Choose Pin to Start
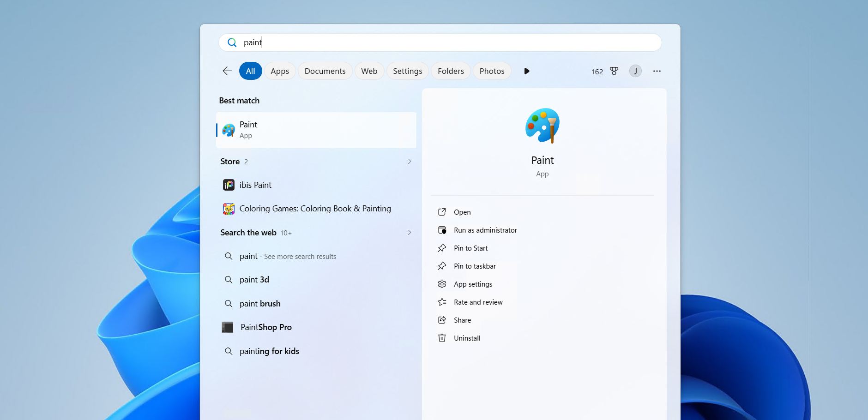This screenshot has height=420, width=868. click(x=470, y=248)
